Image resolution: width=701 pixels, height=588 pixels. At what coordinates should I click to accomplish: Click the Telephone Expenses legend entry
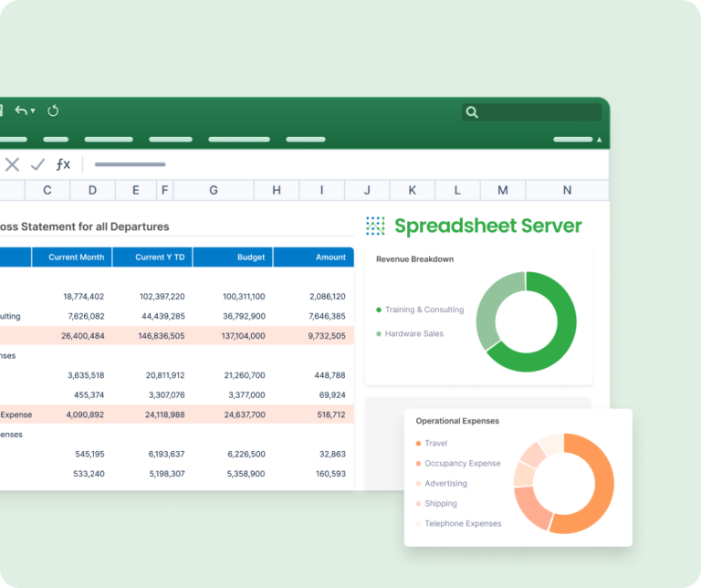coord(459,523)
